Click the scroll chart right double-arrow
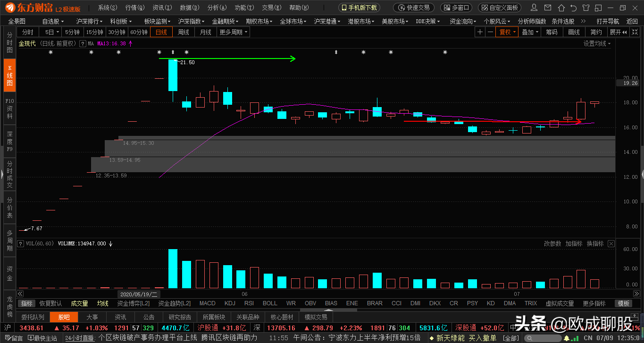 636,293
